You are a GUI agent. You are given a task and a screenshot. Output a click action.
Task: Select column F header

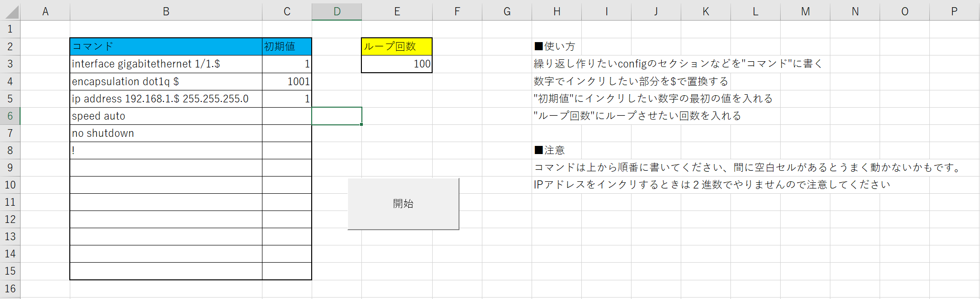point(457,11)
